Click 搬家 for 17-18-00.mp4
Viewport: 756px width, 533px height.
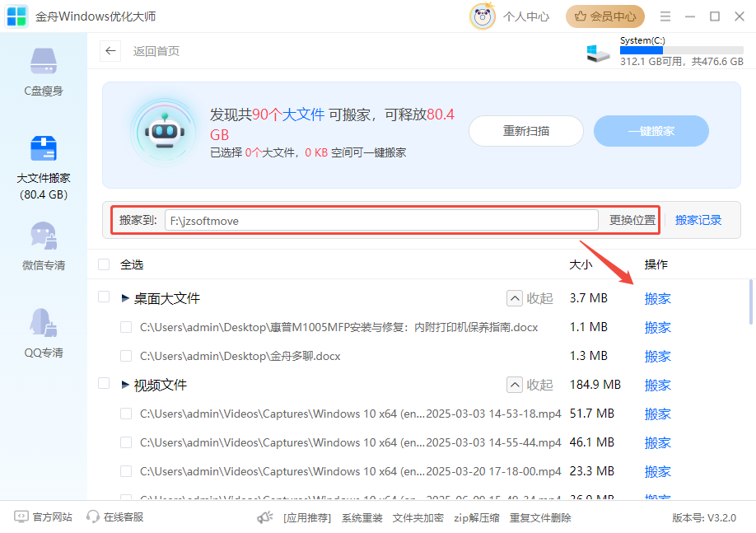point(658,472)
